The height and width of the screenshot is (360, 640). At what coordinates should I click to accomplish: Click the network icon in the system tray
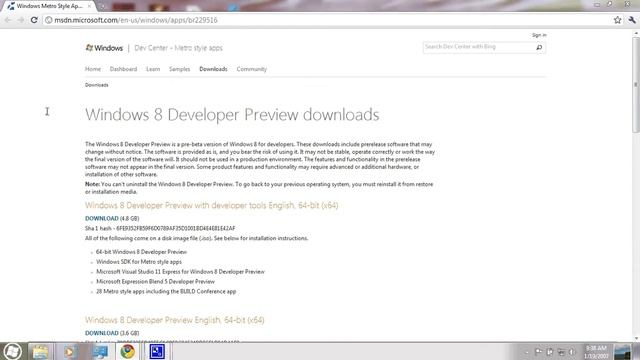[x=561, y=352]
